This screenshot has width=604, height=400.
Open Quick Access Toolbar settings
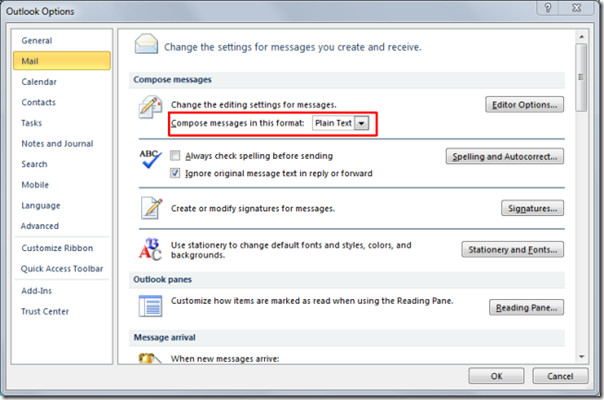pyautogui.click(x=62, y=269)
